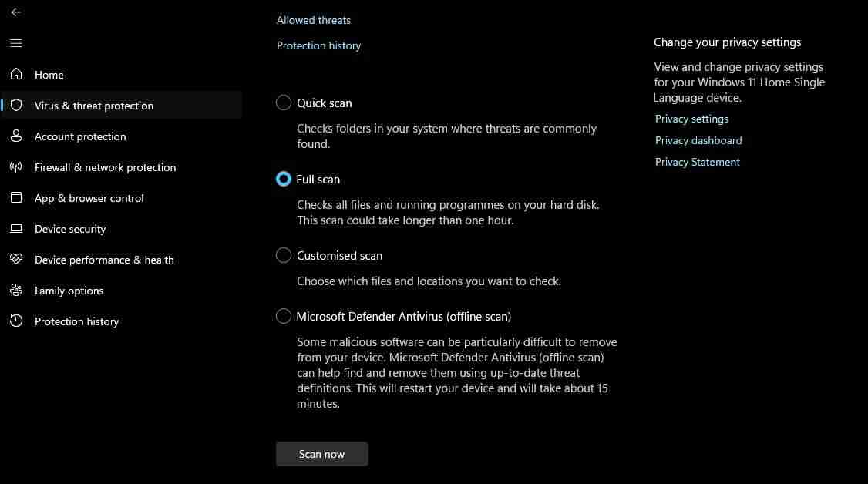Go to Firewall & network protection
The image size is (868, 484).
tap(105, 167)
